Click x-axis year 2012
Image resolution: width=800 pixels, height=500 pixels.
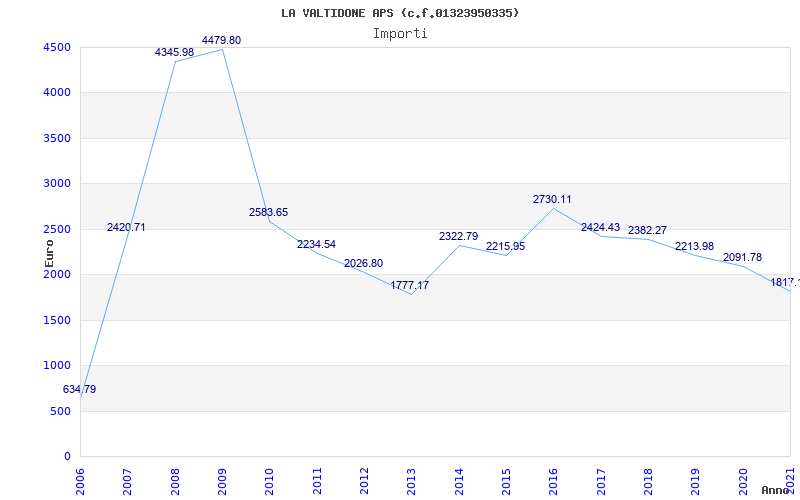(x=364, y=481)
